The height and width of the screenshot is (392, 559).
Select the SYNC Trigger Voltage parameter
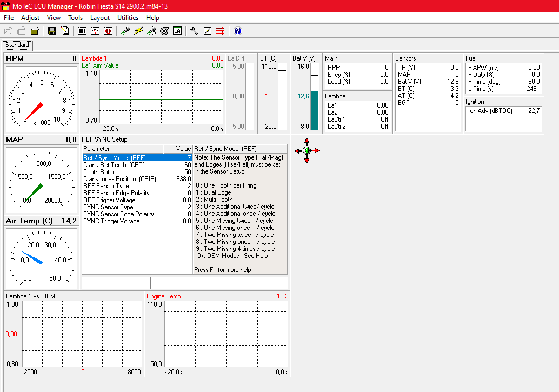pos(137,221)
